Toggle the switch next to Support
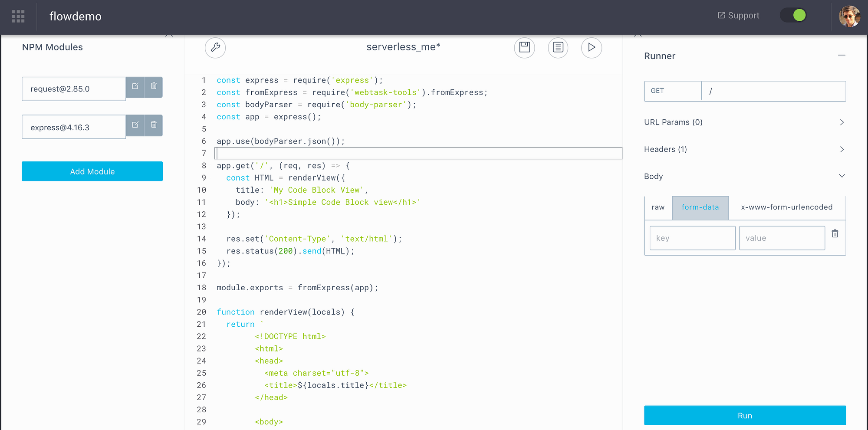This screenshot has height=430, width=868. (793, 15)
